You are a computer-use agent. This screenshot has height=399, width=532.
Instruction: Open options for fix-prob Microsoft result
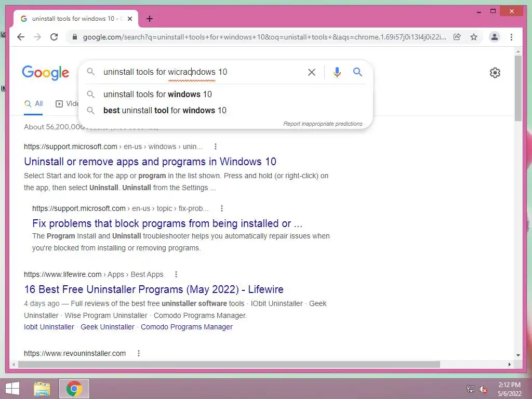click(221, 208)
